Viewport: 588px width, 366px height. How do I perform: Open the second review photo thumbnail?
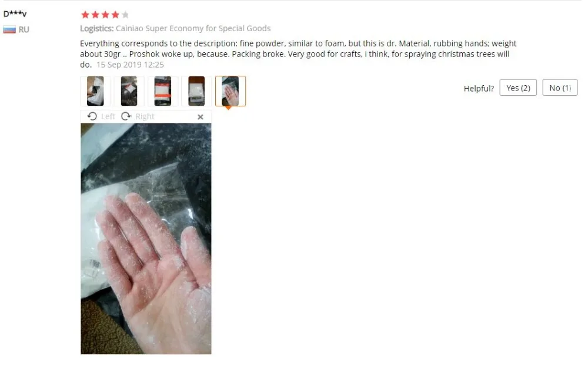[129, 91]
